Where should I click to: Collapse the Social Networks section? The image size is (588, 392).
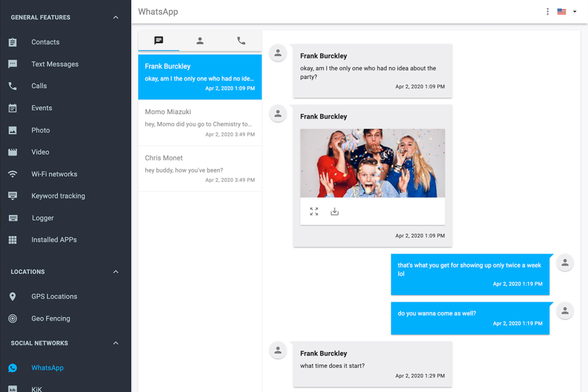tap(116, 343)
